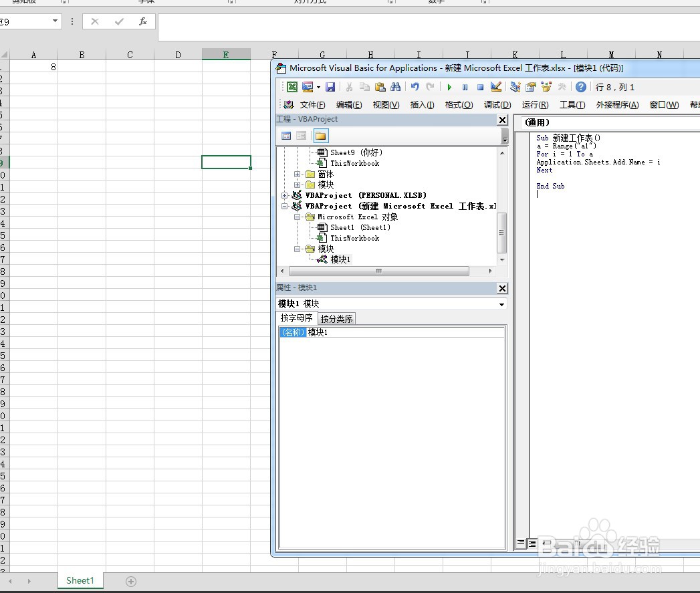The height and width of the screenshot is (593, 700).
Task: Open Properties Window icon in toolbar
Action: point(530,87)
